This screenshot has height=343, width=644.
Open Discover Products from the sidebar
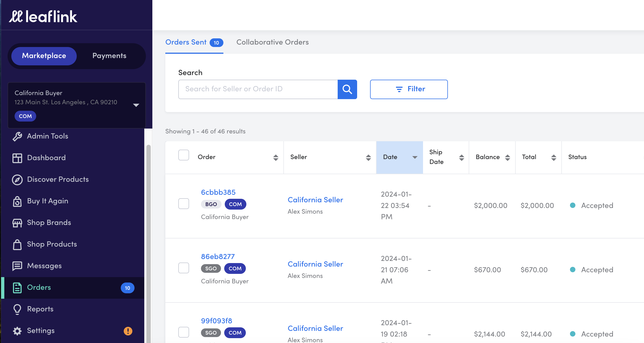pos(58,180)
